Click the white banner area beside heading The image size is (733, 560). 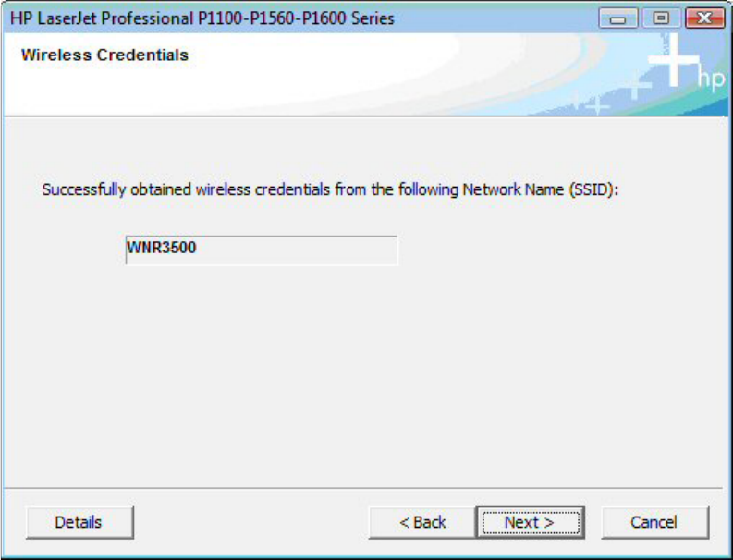click(327, 70)
